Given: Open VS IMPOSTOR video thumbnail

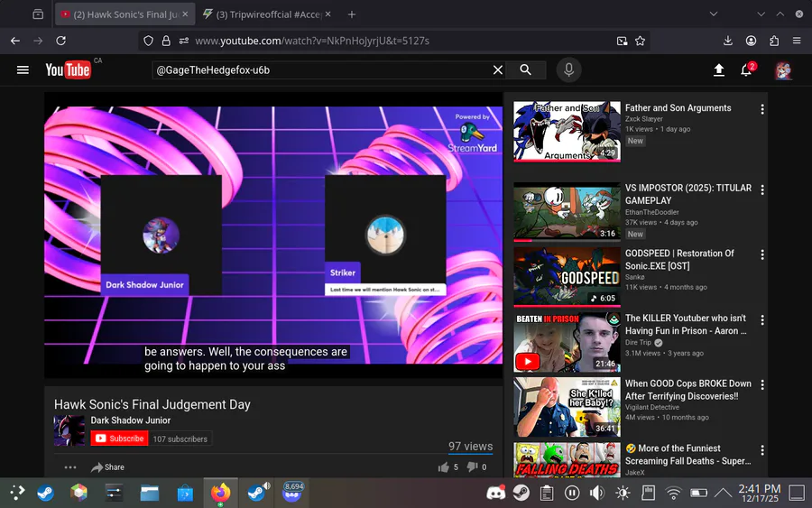Looking at the screenshot, I should [x=567, y=211].
